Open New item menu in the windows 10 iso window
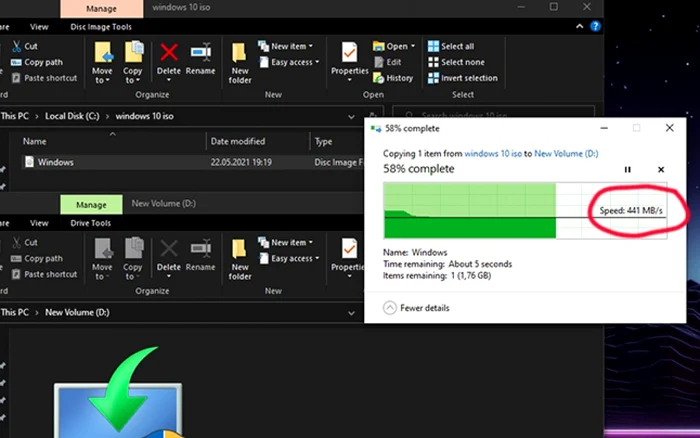The image size is (700, 438). 286,46
